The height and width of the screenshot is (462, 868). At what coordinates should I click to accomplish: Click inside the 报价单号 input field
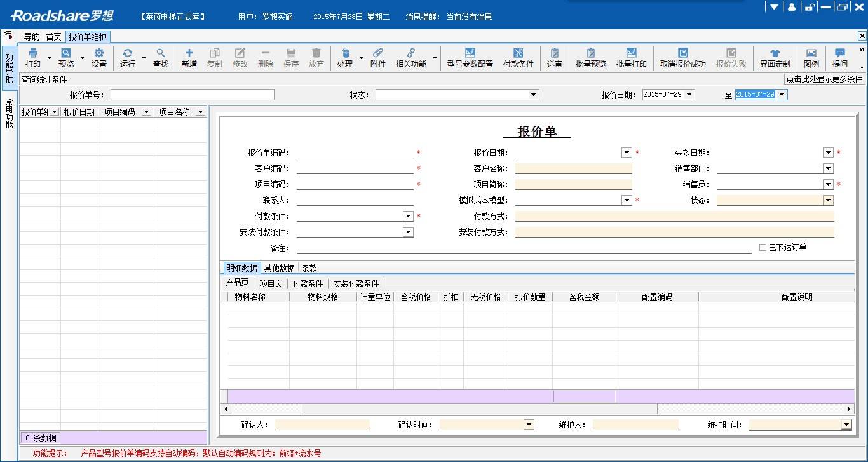point(191,94)
